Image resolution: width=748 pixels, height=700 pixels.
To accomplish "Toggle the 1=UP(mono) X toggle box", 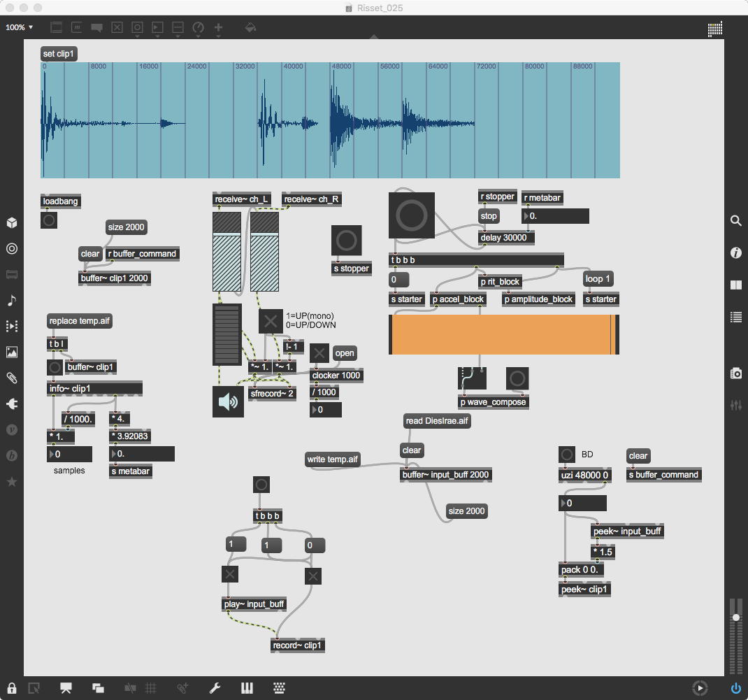I will 271,321.
